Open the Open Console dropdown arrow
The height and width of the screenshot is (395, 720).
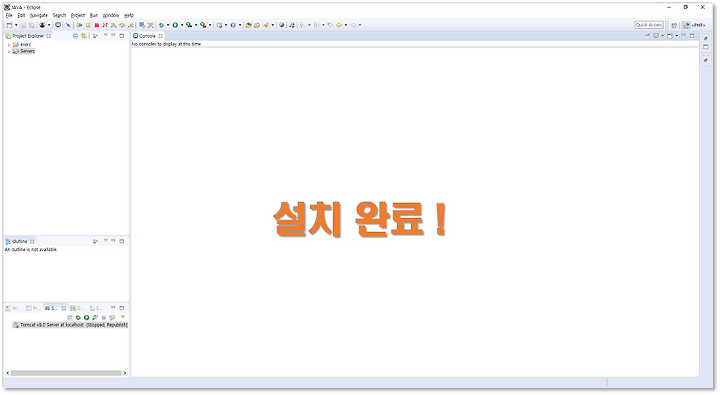tap(676, 36)
